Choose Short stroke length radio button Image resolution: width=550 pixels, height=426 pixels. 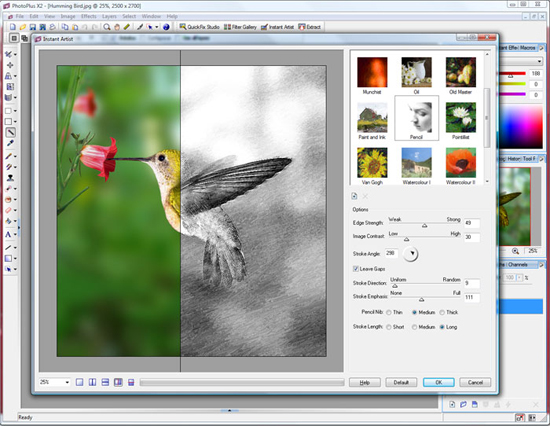pos(389,327)
